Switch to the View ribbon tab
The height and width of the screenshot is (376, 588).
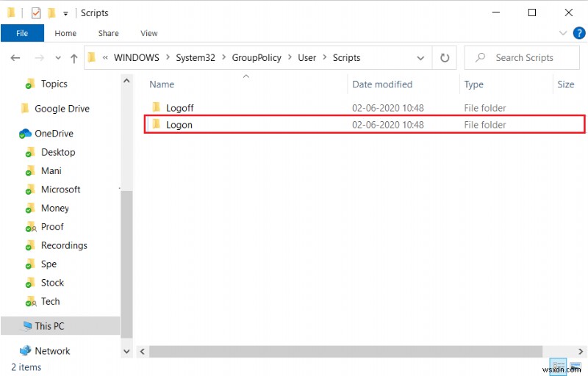[149, 33]
